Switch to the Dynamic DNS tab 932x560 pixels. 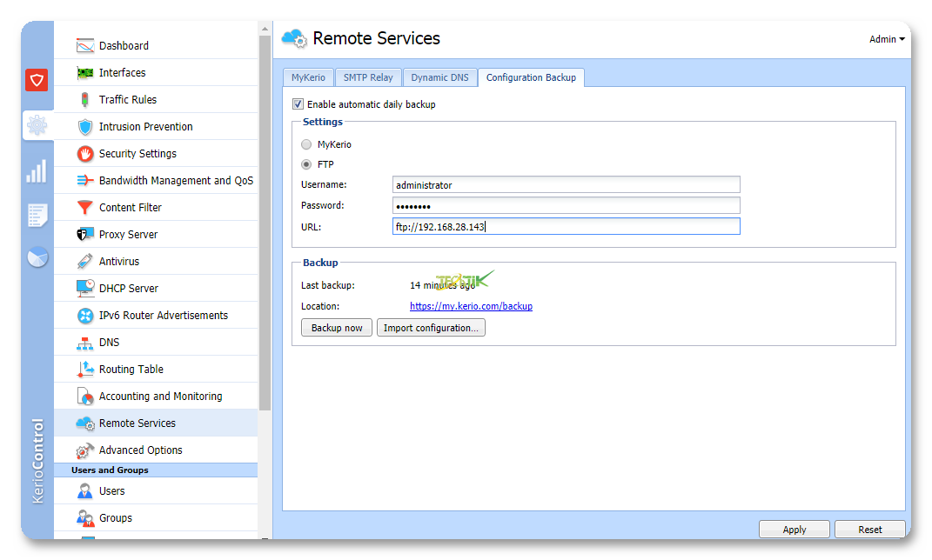pyautogui.click(x=439, y=77)
